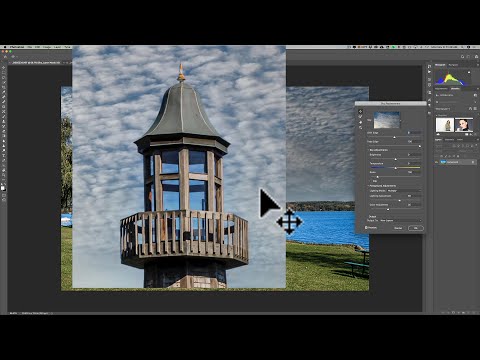Select the Sky Brush tool in dialog

point(360,117)
